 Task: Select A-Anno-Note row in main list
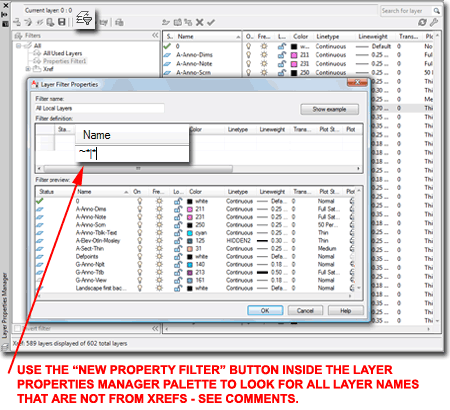coord(194,64)
